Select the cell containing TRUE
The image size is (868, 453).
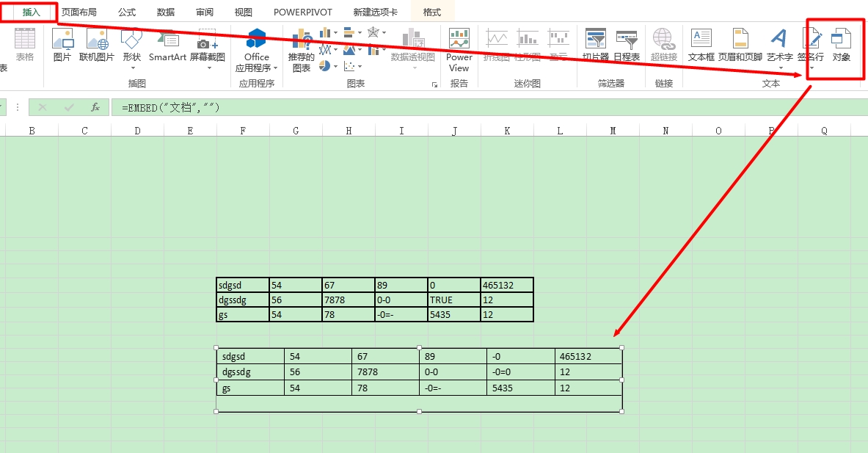[454, 300]
